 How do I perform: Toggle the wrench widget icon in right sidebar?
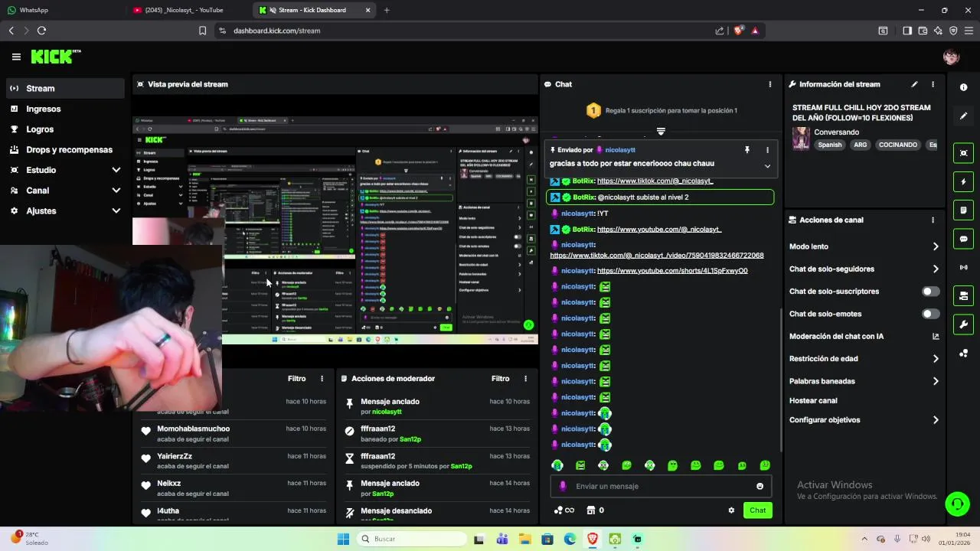coord(963,324)
